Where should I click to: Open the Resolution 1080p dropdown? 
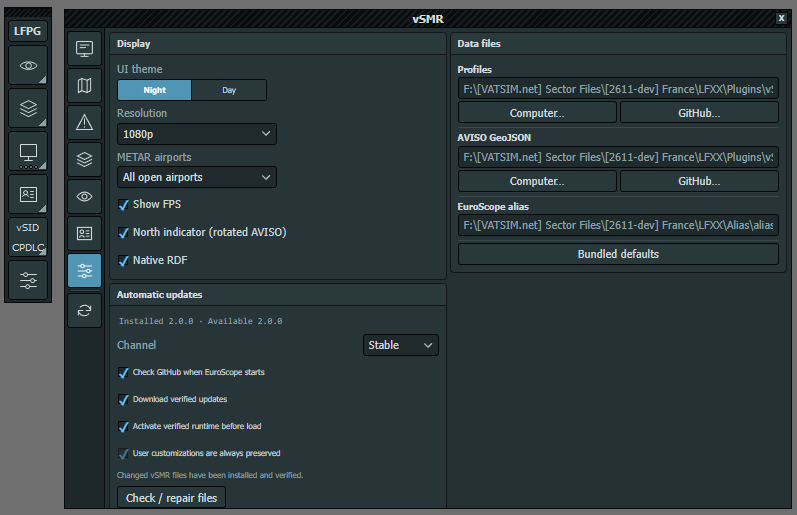(197, 134)
